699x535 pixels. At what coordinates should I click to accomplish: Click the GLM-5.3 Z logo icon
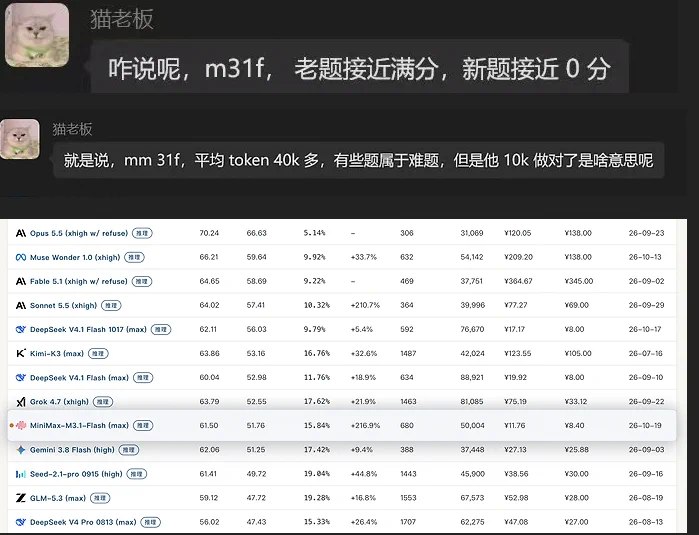coord(21,498)
